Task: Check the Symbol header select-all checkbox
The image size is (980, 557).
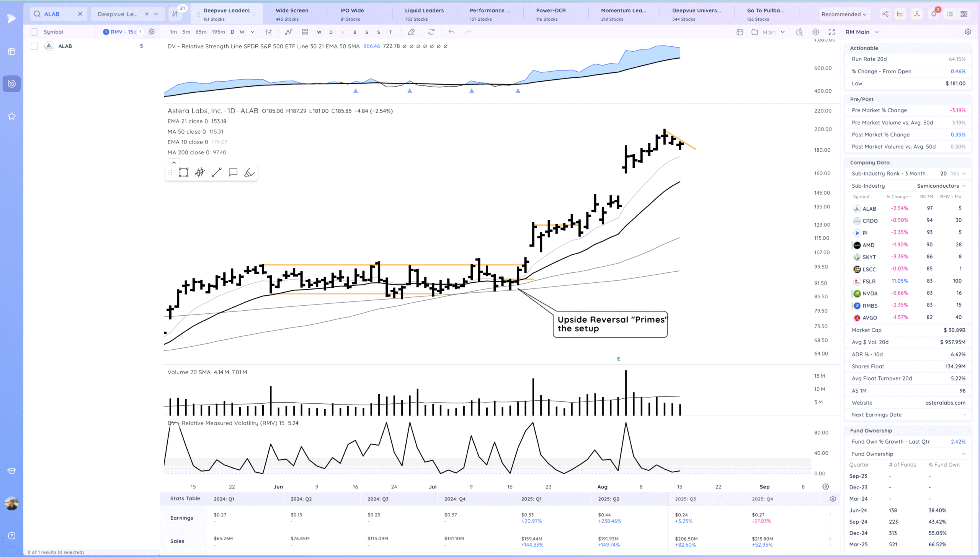Action: coord(34,32)
